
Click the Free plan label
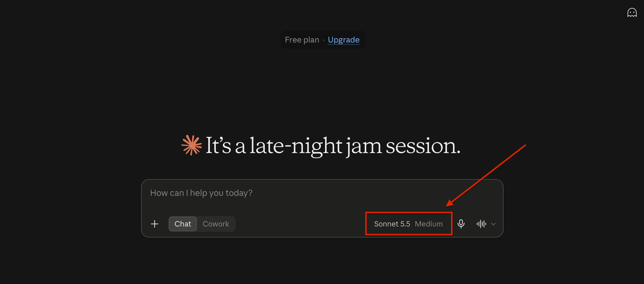[x=302, y=40]
